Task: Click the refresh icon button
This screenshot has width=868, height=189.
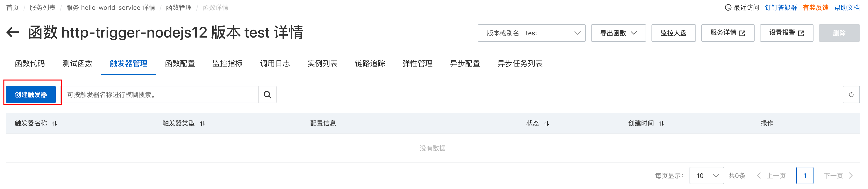Action: (x=851, y=95)
